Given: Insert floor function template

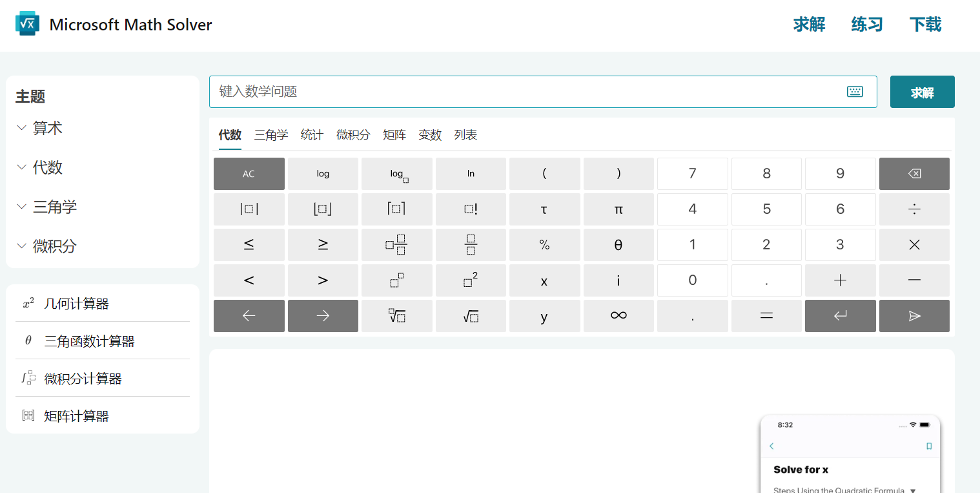Looking at the screenshot, I should click(323, 209).
